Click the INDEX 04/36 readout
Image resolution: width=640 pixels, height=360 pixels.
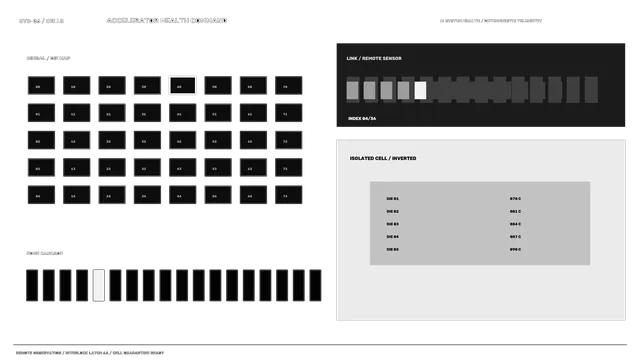pos(362,118)
